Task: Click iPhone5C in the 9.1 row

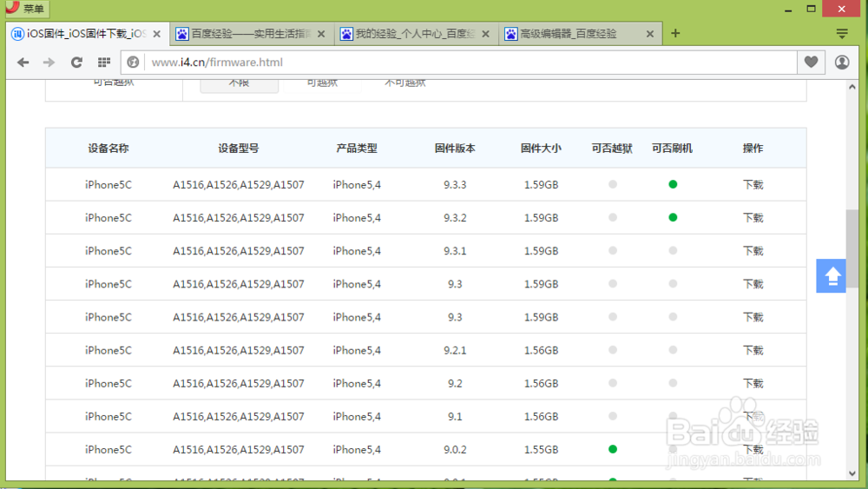Action: pos(108,416)
